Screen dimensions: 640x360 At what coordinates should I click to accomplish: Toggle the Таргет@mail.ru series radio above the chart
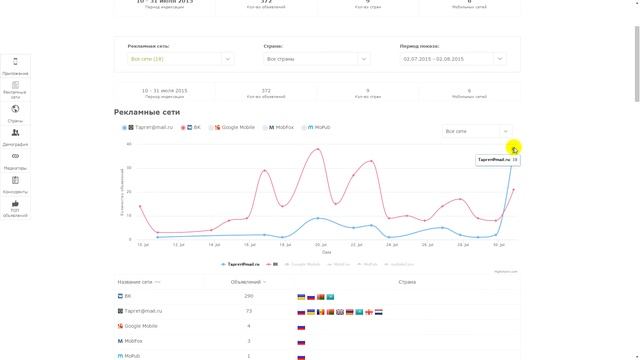click(124, 128)
